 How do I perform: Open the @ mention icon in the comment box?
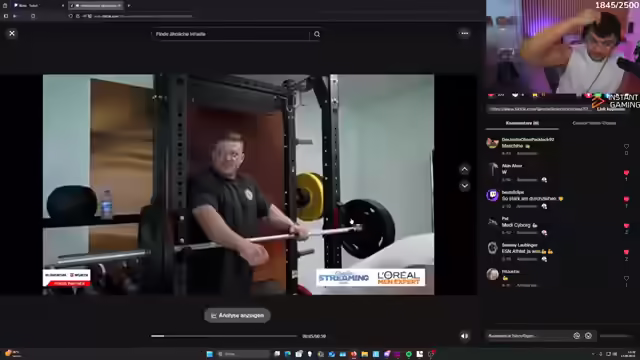pyautogui.click(x=577, y=336)
